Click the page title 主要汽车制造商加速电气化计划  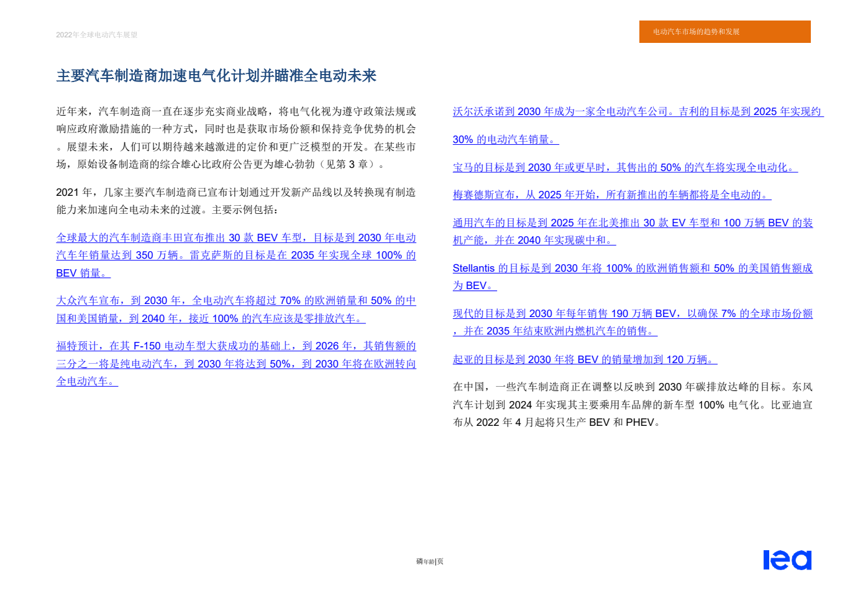coord(216,76)
